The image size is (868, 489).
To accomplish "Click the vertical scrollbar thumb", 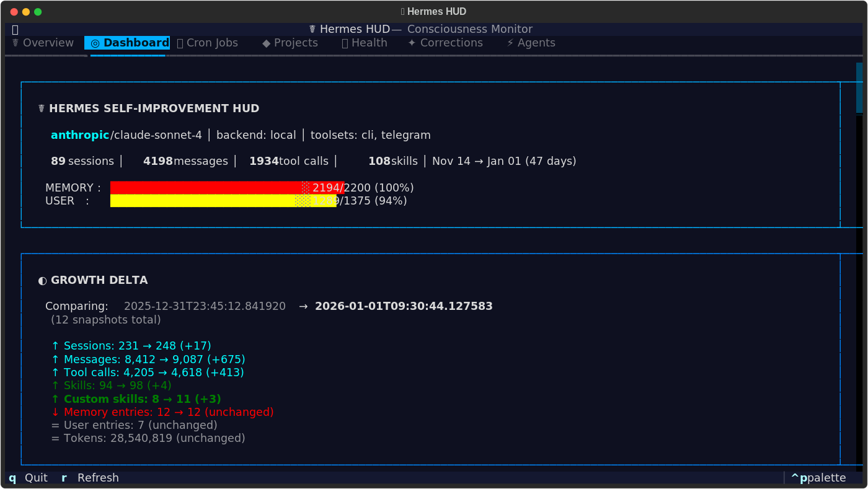I will pos(859,87).
